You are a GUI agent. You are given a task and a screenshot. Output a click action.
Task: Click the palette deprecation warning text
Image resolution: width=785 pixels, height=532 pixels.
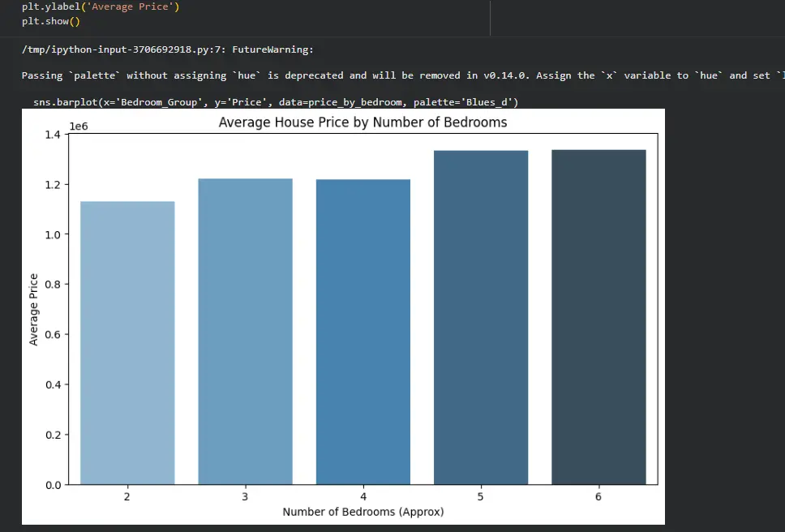[403, 75]
